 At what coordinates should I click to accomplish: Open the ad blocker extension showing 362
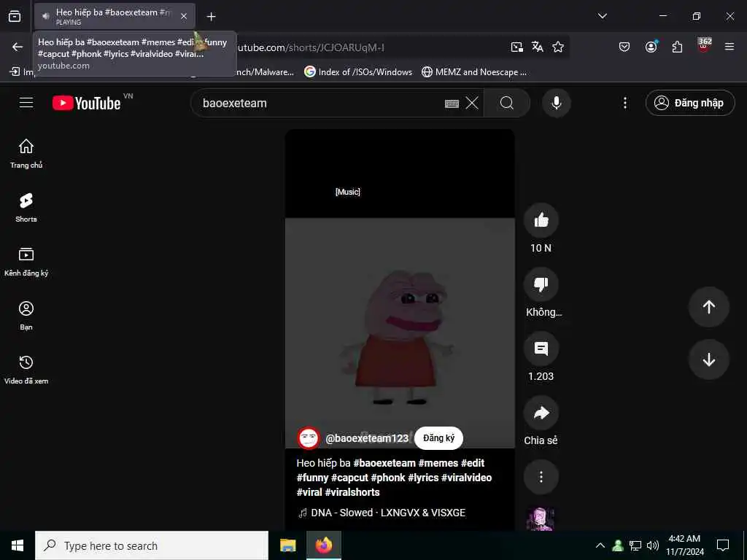tap(704, 46)
